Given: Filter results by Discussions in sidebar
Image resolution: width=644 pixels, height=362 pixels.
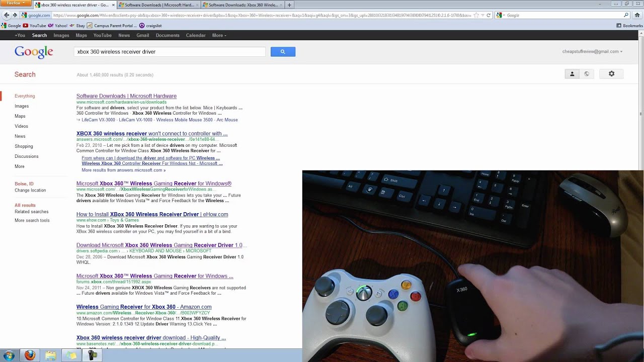Looking at the screenshot, I should [x=26, y=156].
